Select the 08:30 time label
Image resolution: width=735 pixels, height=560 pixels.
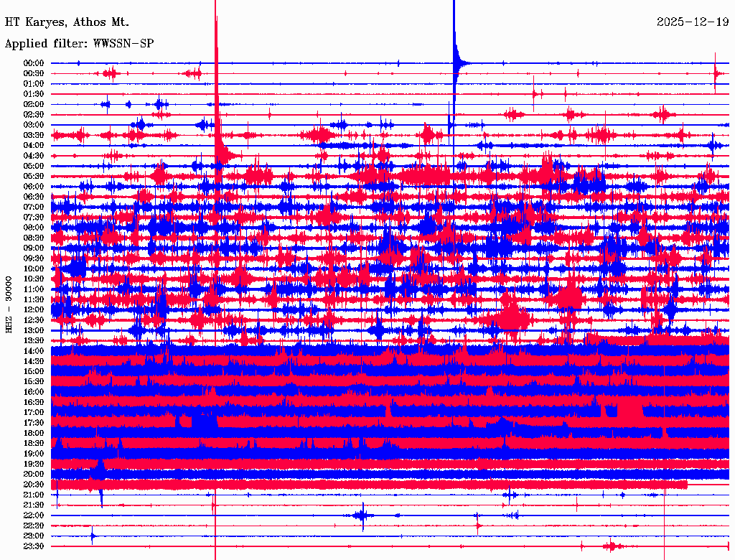point(33,238)
